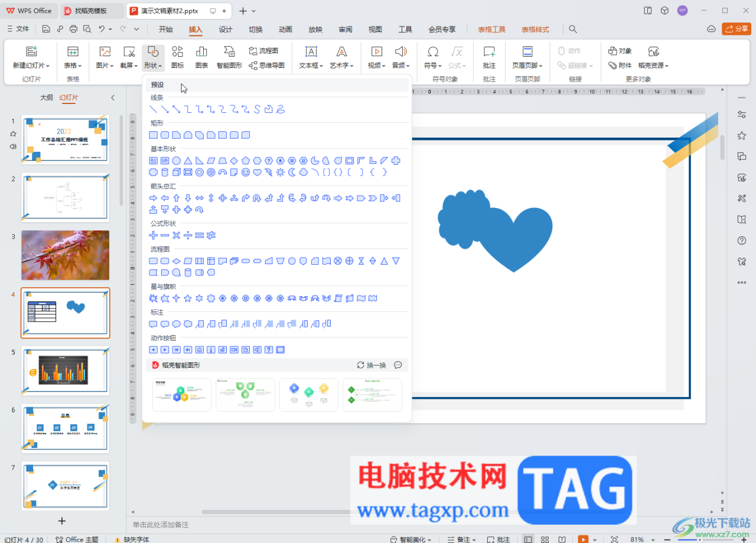Open the Audio (音频) dropdown
This screenshot has height=543, width=756.
click(402, 66)
